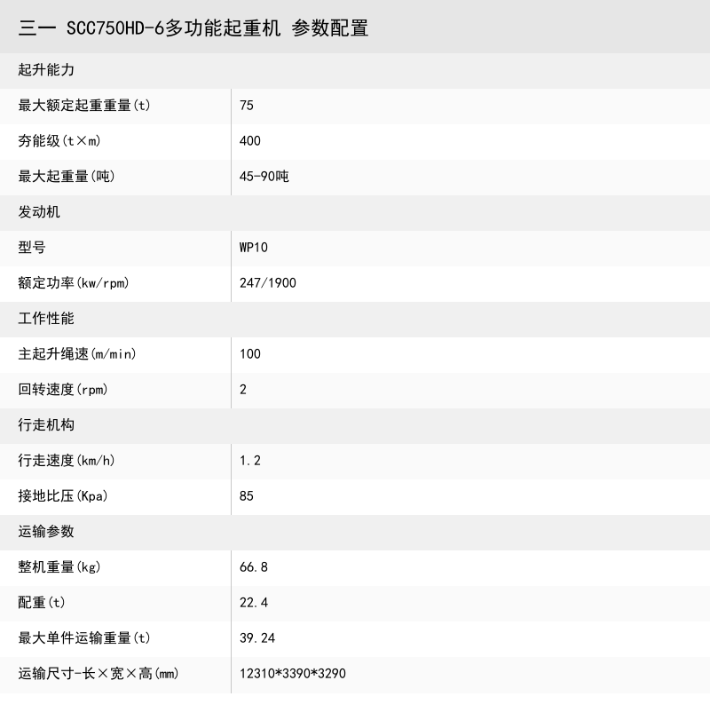Select the value 247/1900

pyautogui.click(x=268, y=283)
